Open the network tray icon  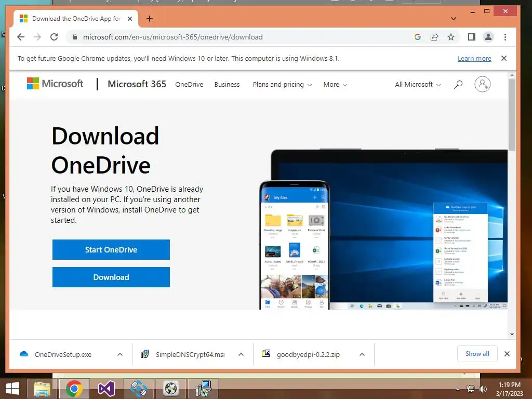coord(470,389)
